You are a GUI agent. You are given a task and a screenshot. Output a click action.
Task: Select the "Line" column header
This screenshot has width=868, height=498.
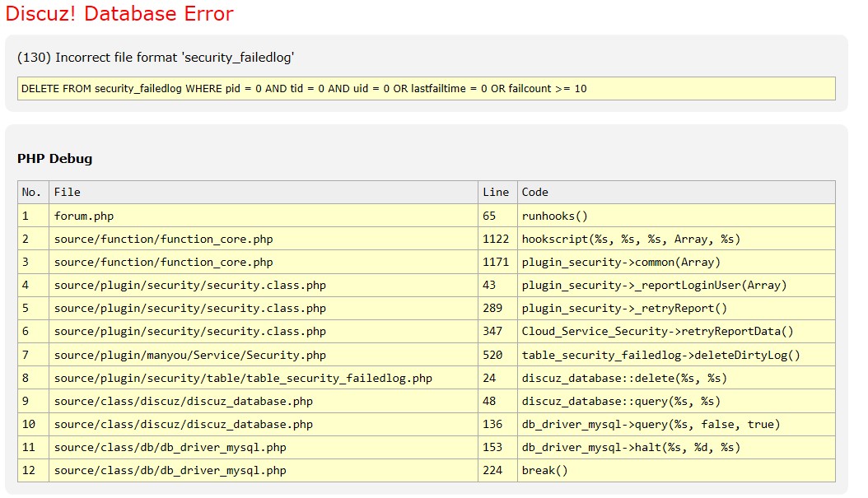(497, 192)
